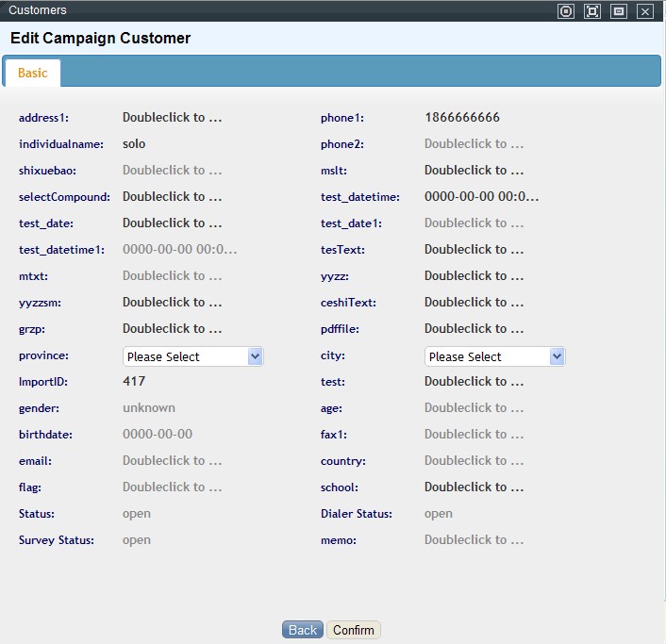
Task: Click the test field value
Action: [474, 381]
